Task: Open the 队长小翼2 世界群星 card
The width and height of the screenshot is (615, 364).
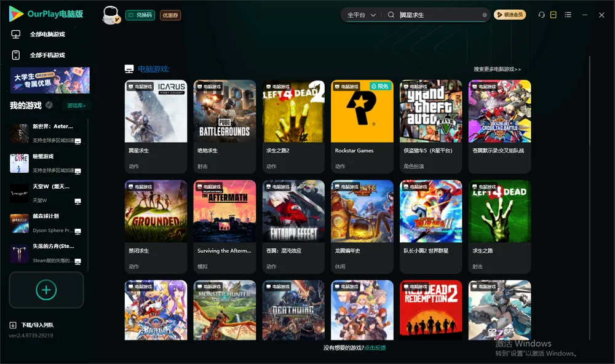Action: click(430, 227)
